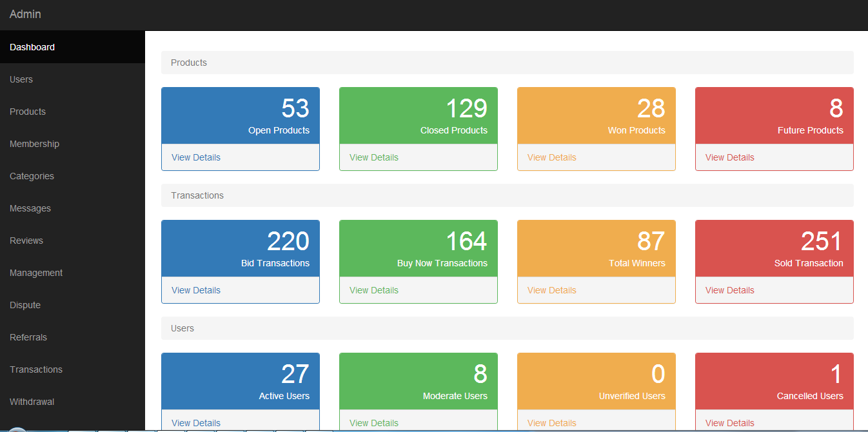Open the Reviews sidebar item

pos(26,241)
